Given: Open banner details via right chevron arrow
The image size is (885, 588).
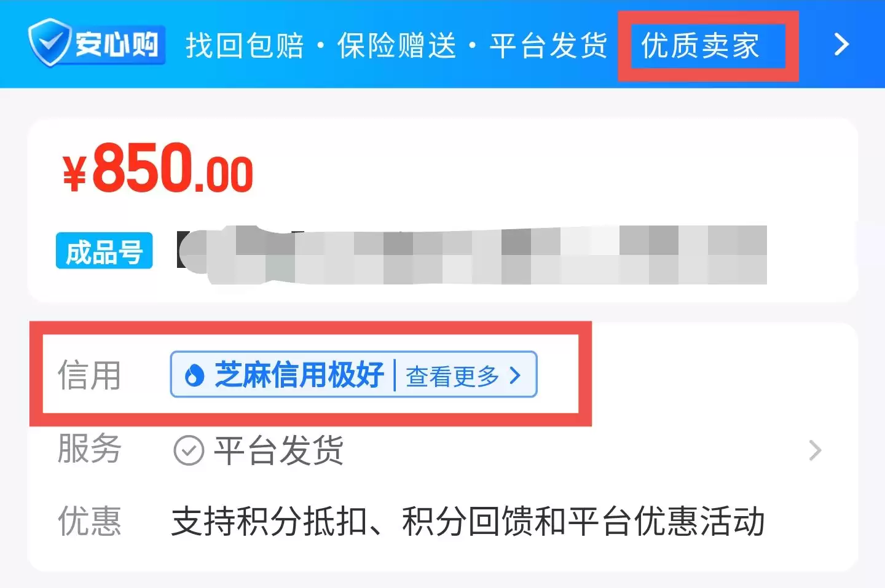Looking at the screenshot, I should pos(841,44).
